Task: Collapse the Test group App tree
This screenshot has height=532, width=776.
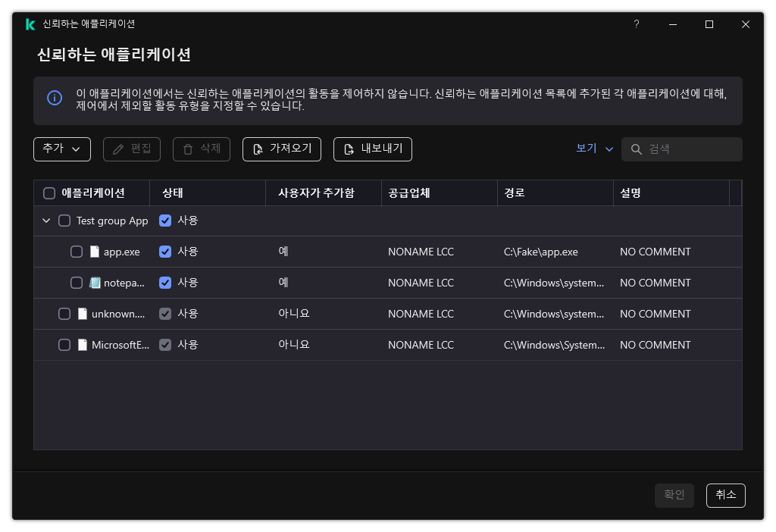Action: (x=46, y=221)
